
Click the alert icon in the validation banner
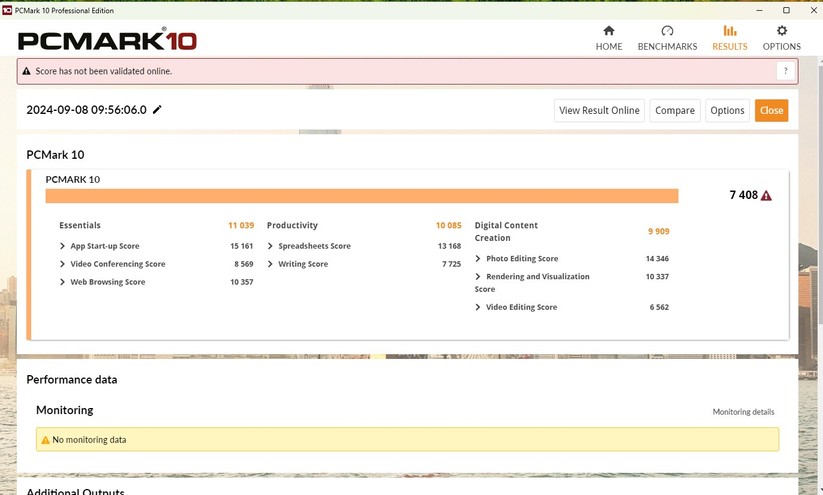click(26, 71)
